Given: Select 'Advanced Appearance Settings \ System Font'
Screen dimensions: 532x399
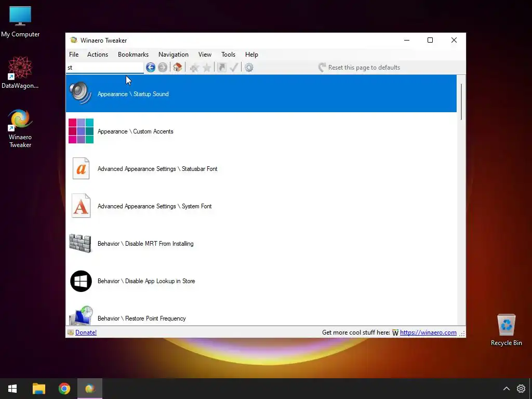Looking at the screenshot, I should coord(261,206).
